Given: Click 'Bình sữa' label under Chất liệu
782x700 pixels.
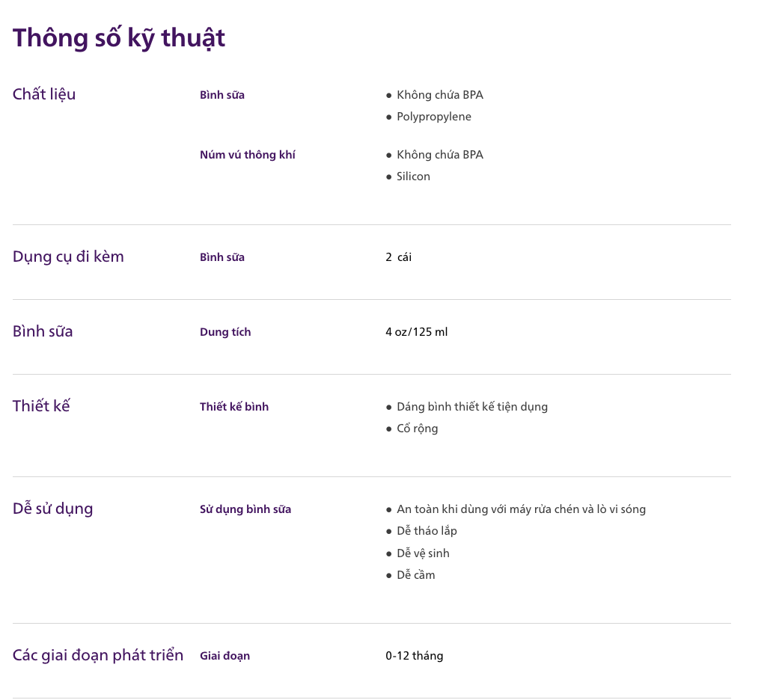Looking at the screenshot, I should point(222,95).
